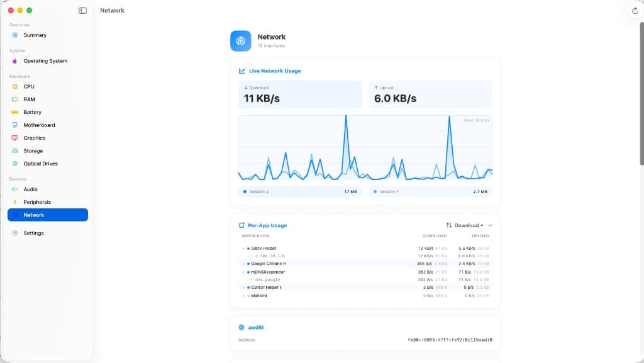Click the Storage drive icon
Viewport: 644px width, 363px height.
coord(15,151)
